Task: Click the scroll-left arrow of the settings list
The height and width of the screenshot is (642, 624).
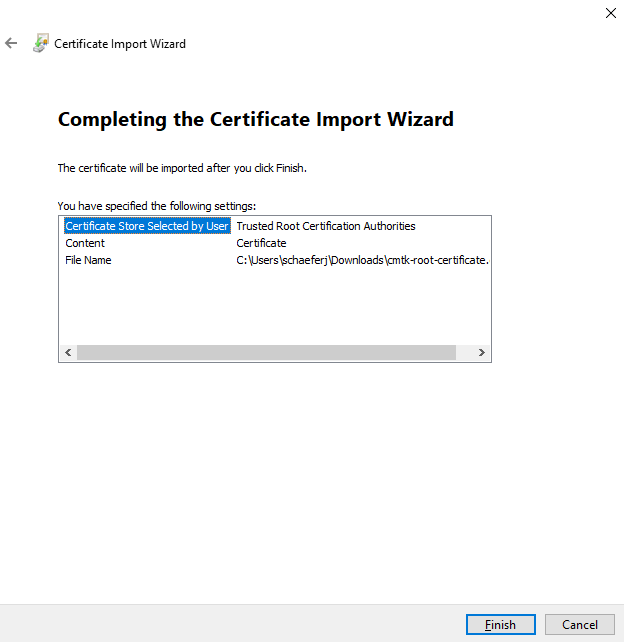Action: [68, 353]
